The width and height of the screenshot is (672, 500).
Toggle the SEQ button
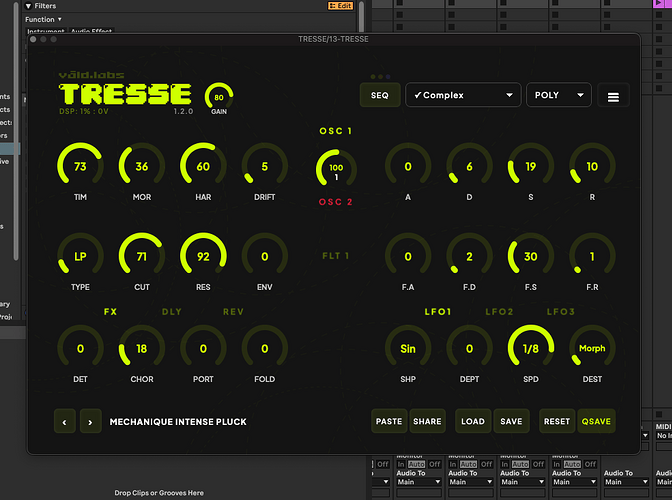(380, 95)
